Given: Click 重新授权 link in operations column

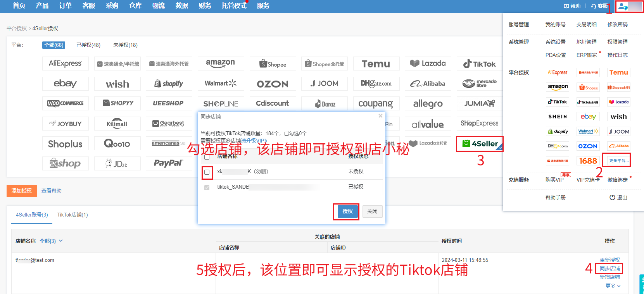Looking at the screenshot, I should click(x=610, y=260).
